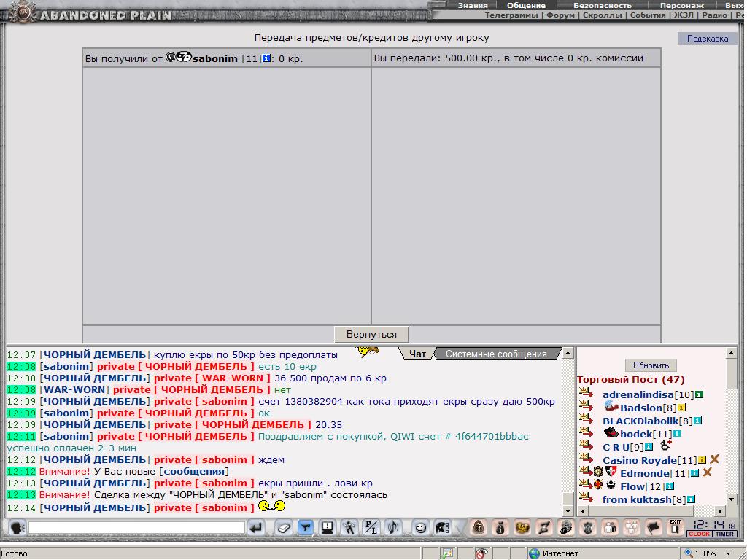Click the P/L icon in chat toolbar
This screenshot has width=747, height=560.
coord(371,528)
